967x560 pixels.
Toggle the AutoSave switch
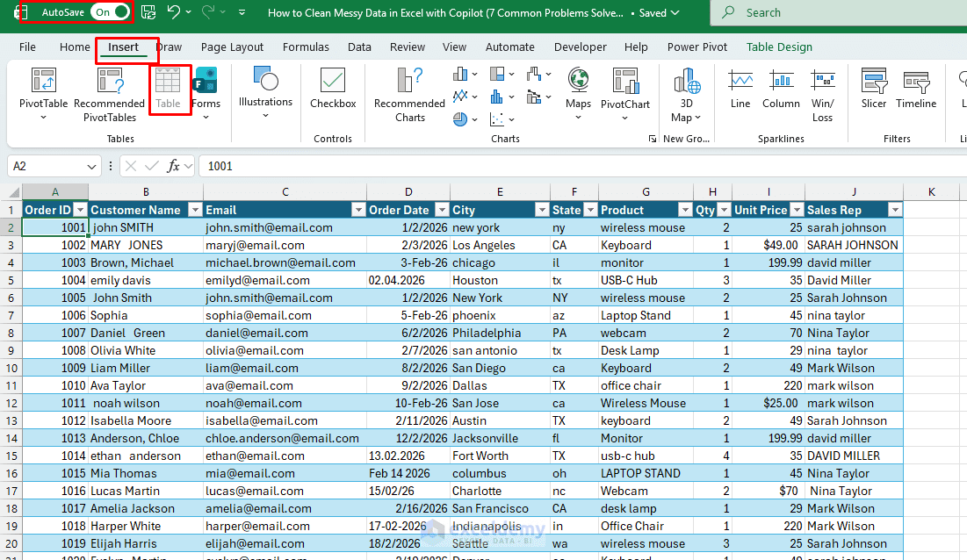(111, 12)
